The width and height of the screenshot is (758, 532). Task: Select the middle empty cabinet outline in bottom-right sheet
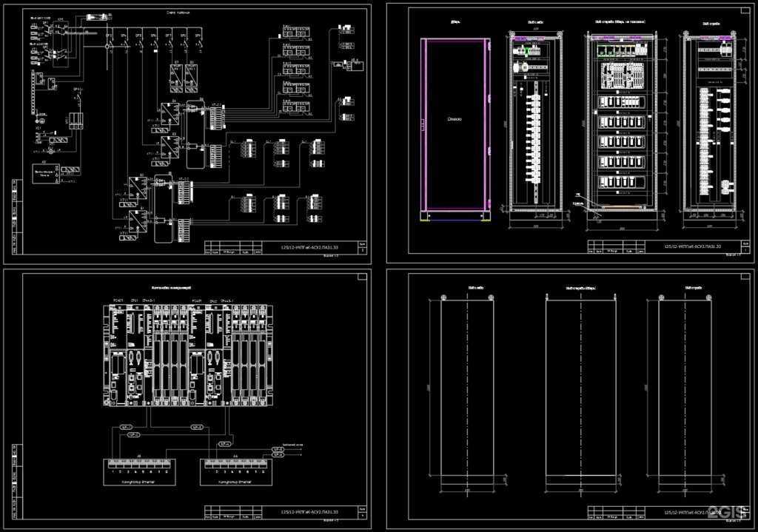pyautogui.click(x=580, y=388)
